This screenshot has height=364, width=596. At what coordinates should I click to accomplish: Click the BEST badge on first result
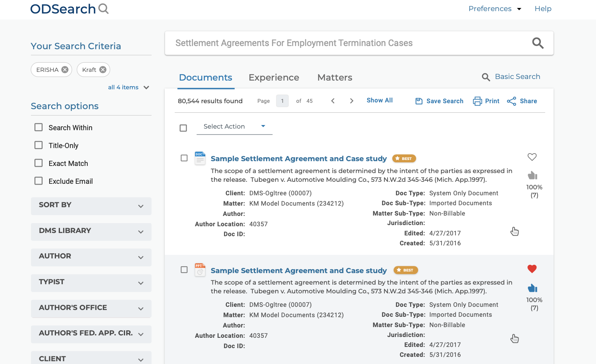tap(404, 158)
